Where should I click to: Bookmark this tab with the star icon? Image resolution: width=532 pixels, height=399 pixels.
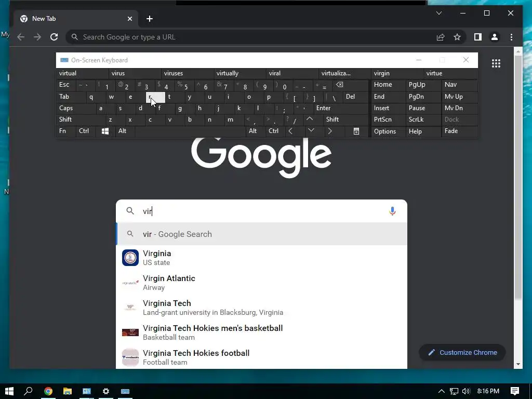point(457,37)
